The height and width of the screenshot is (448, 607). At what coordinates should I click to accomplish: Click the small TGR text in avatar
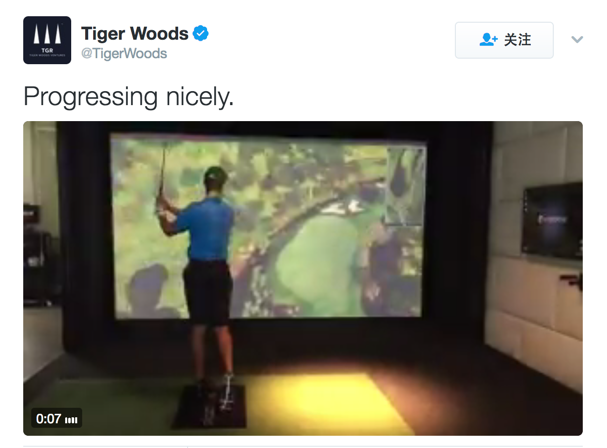coord(47,50)
